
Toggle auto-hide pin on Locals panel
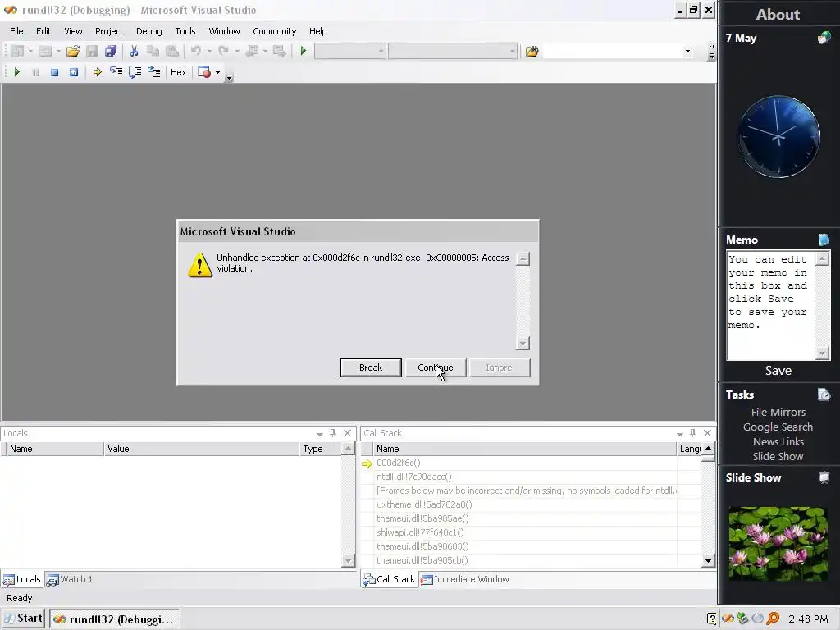333,433
